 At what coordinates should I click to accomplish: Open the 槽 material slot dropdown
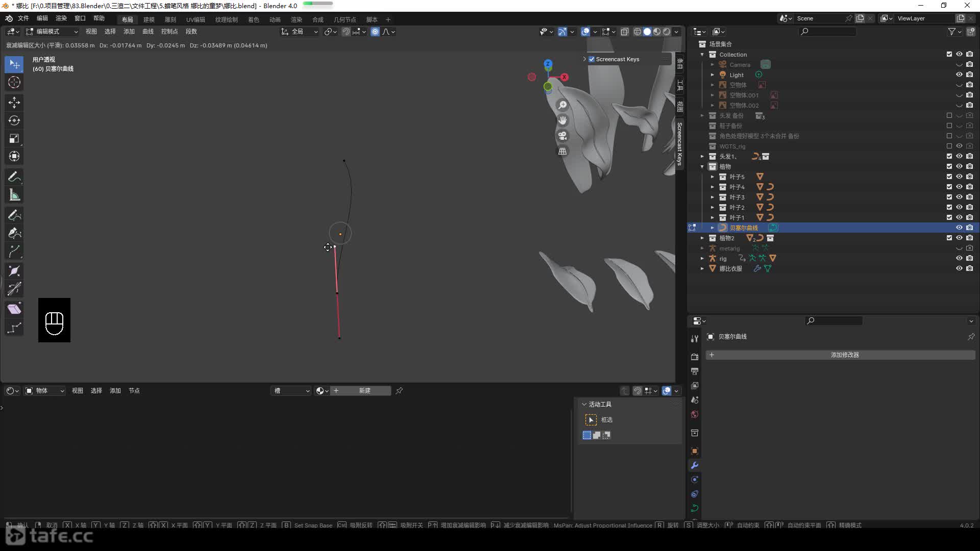291,391
